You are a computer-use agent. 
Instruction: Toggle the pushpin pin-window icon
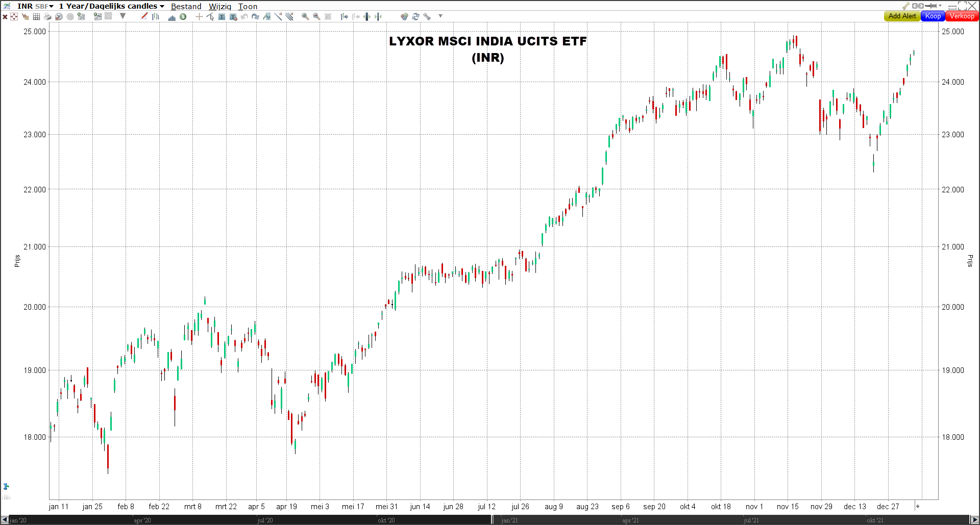[931, 6]
